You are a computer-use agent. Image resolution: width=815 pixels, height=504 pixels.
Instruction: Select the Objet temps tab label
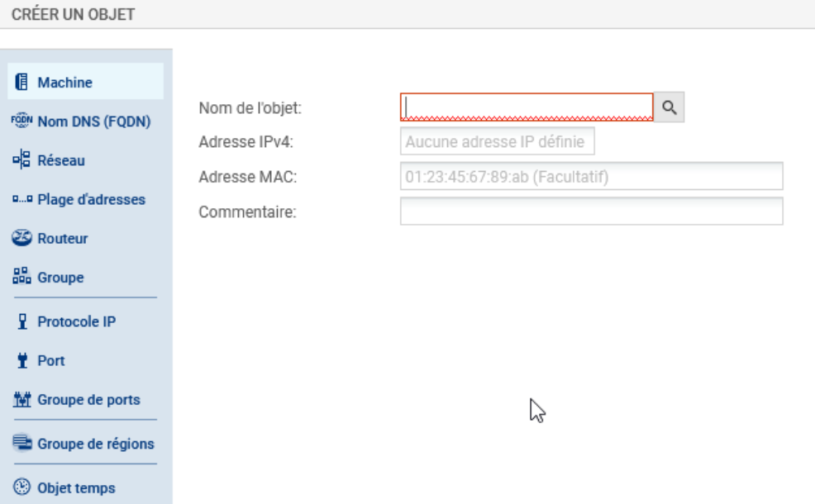point(76,487)
